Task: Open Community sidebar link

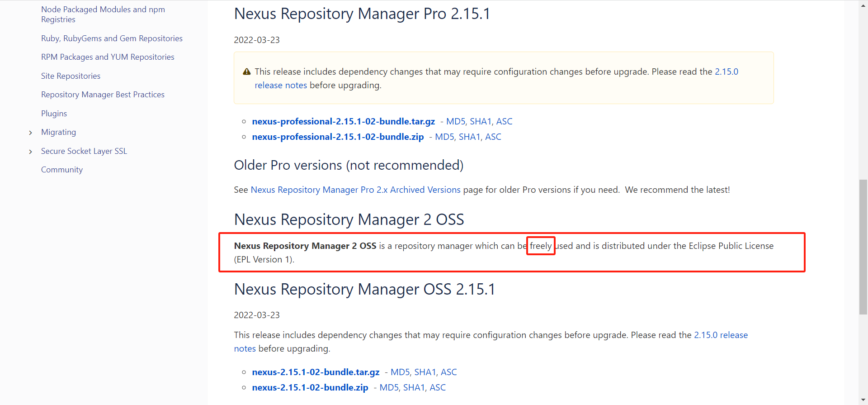Action: pos(62,170)
